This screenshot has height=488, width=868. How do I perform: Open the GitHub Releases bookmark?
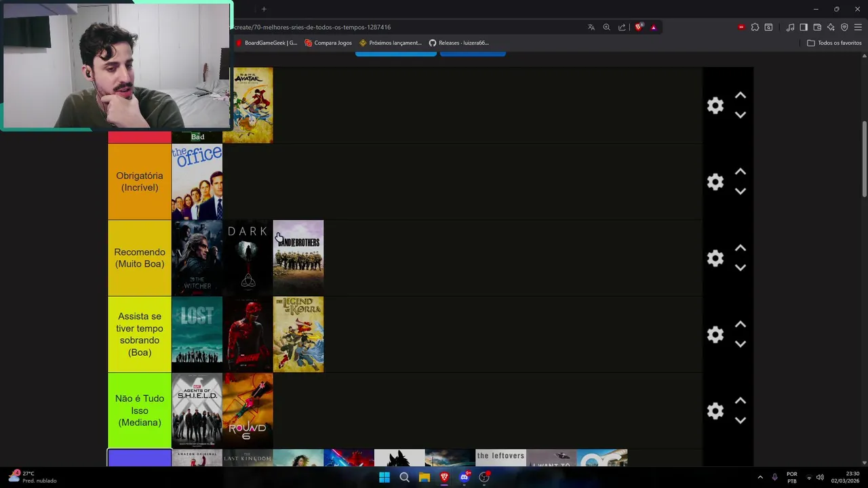pos(459,43)
